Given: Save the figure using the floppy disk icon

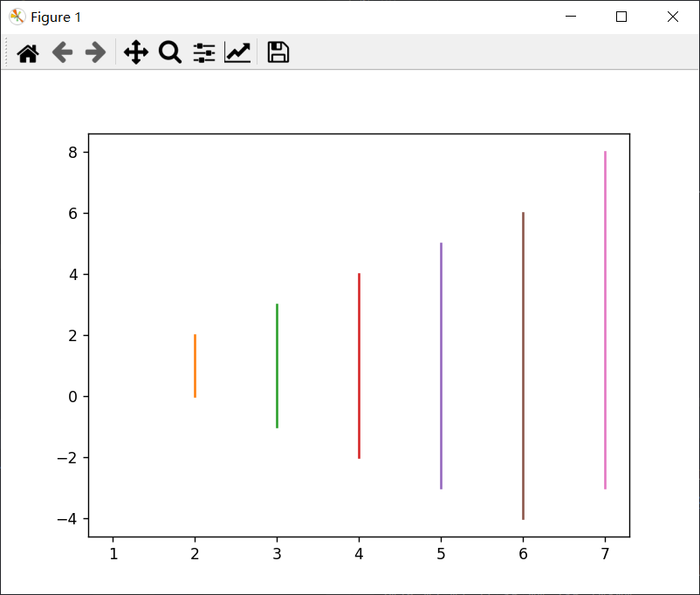Looking at the screenshot, I should (278, 53).
